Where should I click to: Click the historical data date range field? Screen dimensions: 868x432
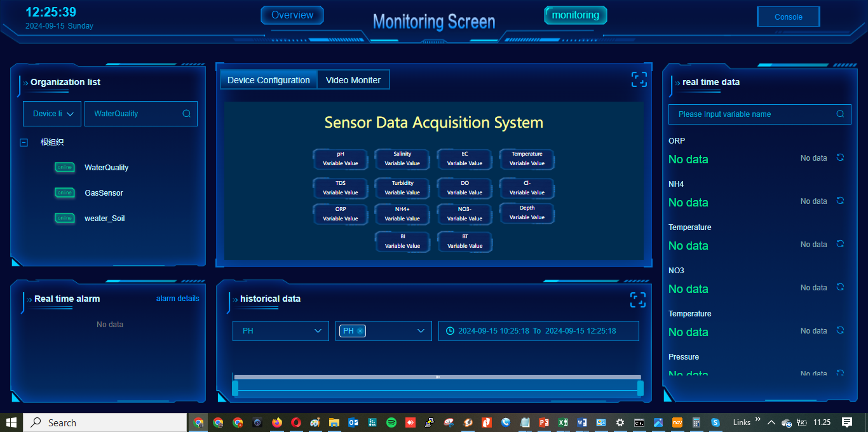[x=538, y=331]
